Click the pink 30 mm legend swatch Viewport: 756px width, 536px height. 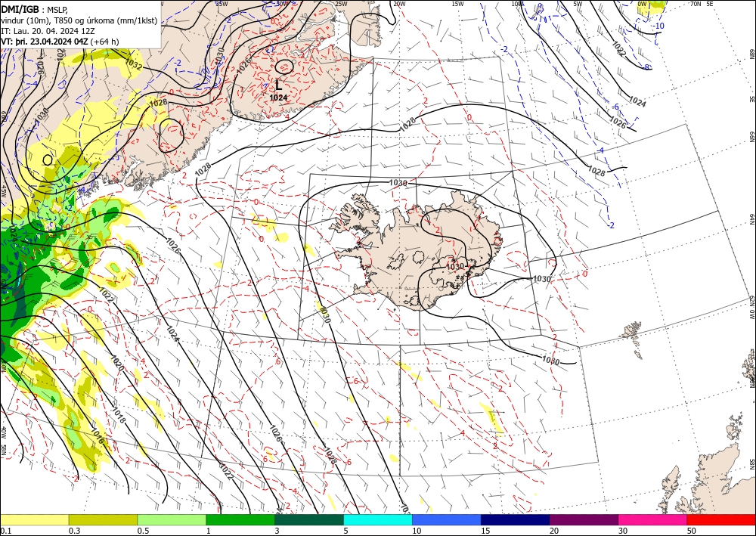pyautogui.click(x=653, y=519)
